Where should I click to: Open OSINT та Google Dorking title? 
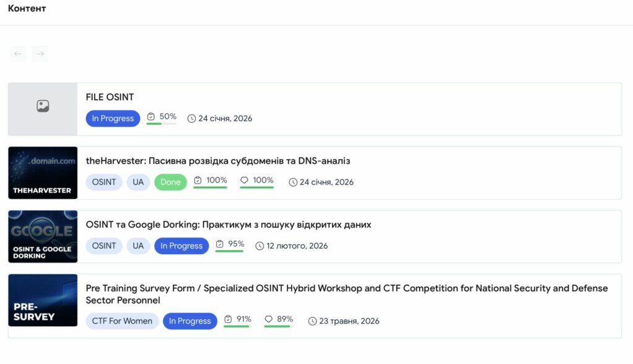228,224
